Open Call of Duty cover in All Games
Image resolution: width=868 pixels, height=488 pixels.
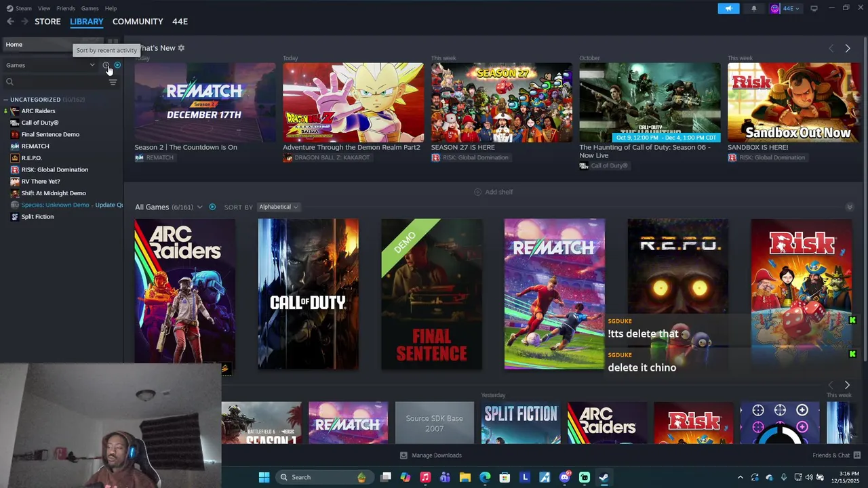point(308,294)
